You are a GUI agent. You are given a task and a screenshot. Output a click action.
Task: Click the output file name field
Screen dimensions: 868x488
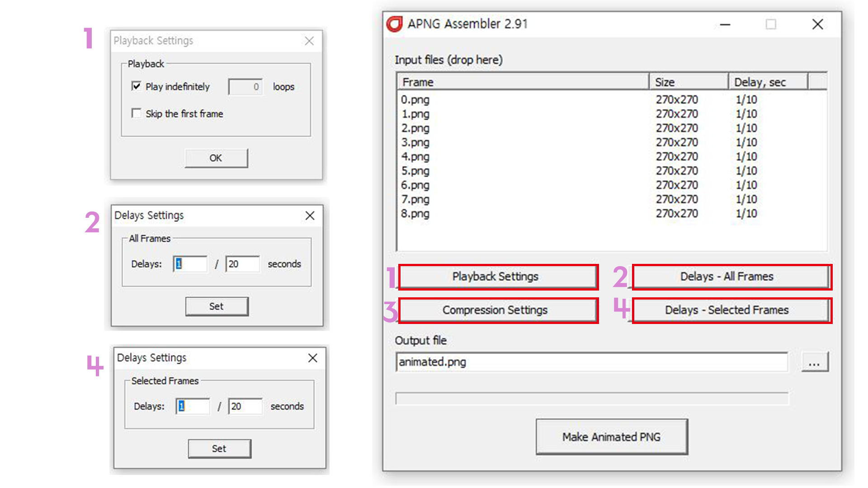590,362
